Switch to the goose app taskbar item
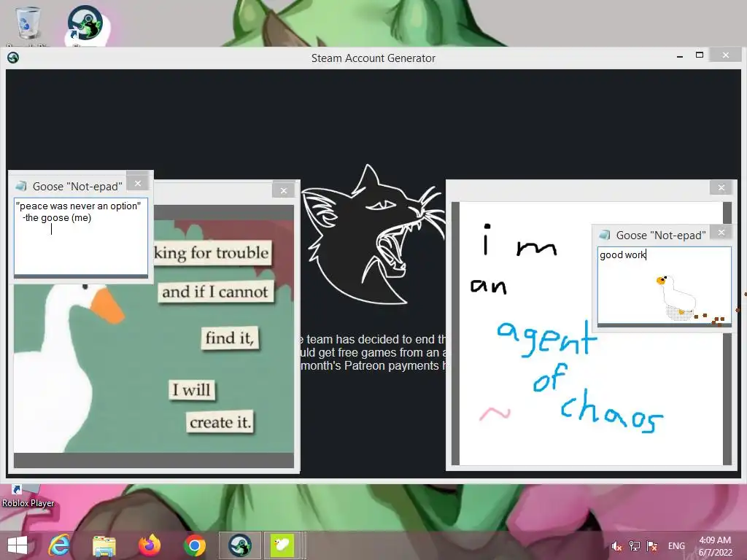This screenshot has width=747, height=560. pyautogui.click(x=282, y=545)
